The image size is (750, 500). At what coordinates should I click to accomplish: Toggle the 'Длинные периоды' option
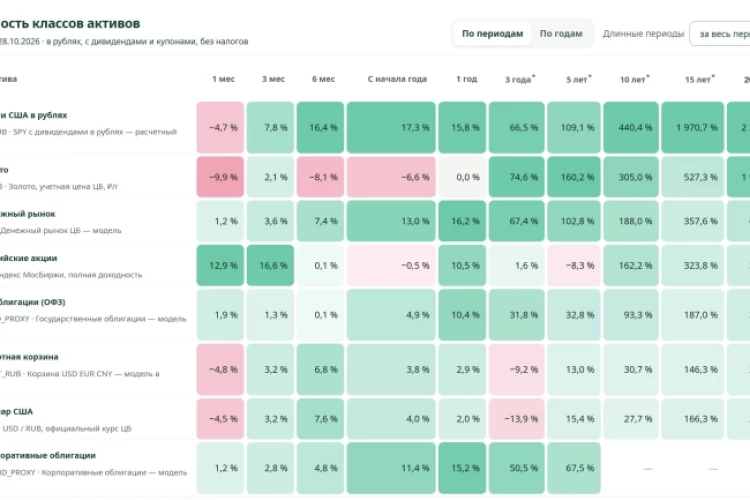(643, 34)
